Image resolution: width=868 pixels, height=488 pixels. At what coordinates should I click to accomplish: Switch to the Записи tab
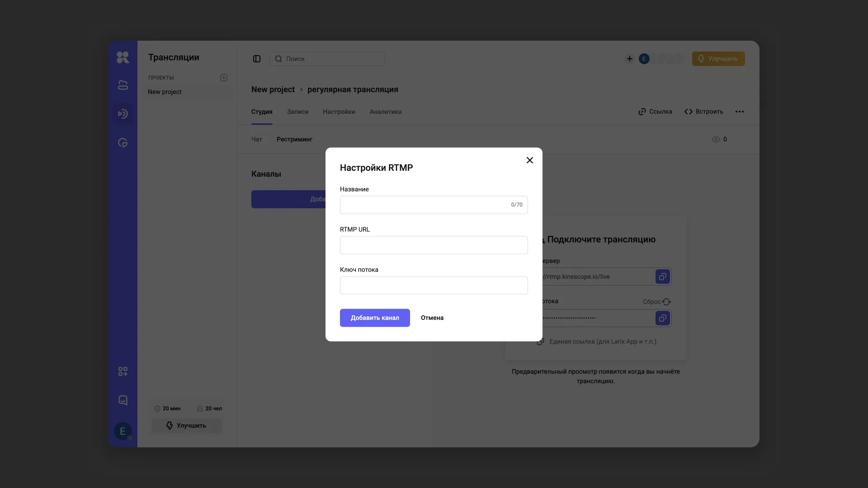point(297,112)
